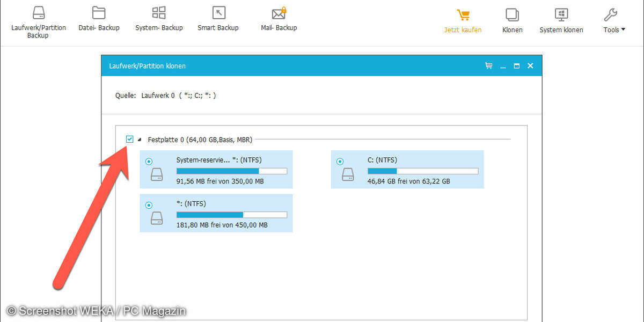The image size is (644, 322).
Task: Select unnamed *: (NTFS) partition radio button
Action: click(149, 205)
